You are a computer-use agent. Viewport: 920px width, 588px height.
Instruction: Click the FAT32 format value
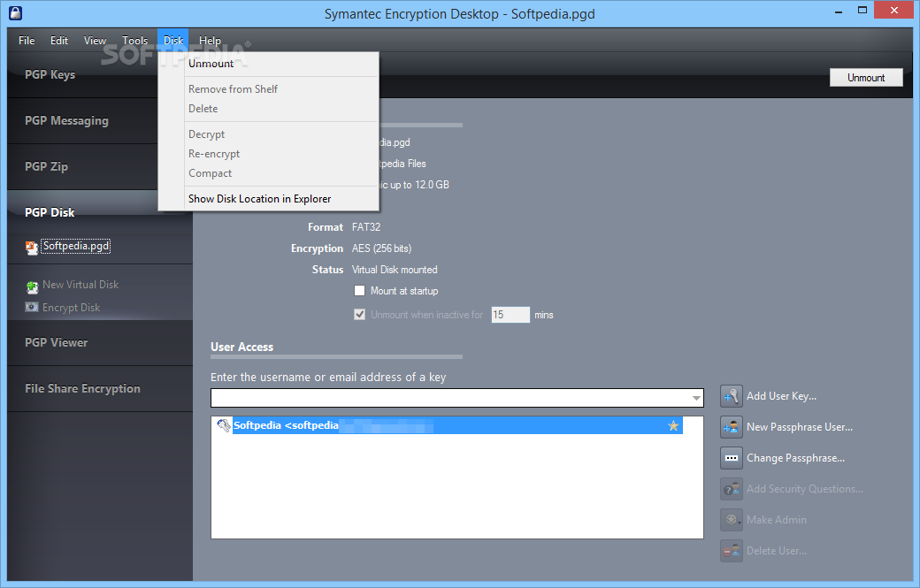click(x=366, y=227)
